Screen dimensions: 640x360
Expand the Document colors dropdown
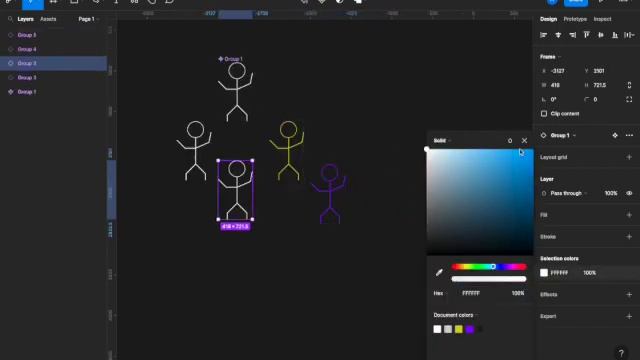(456, 315)
